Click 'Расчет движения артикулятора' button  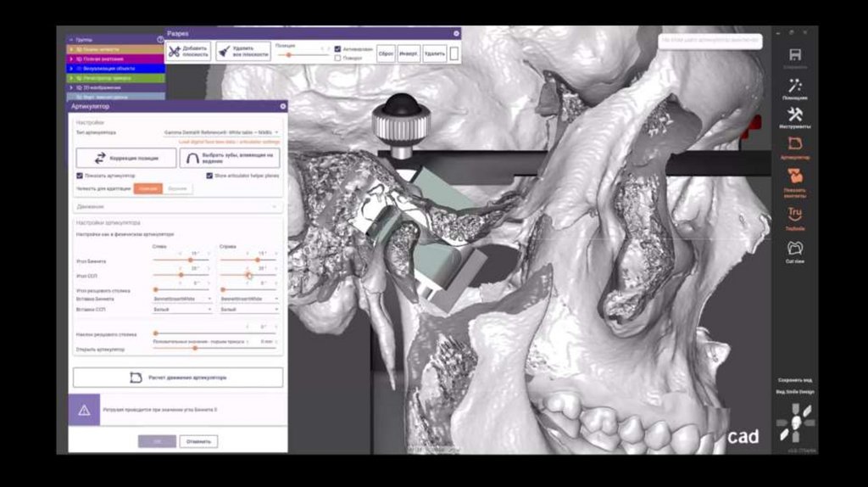coord(178,377)
